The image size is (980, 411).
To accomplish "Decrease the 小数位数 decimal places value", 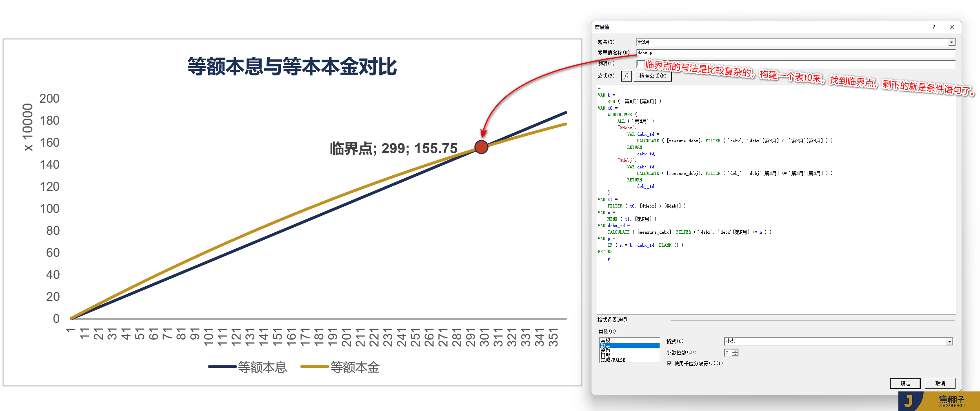I will 735,354.
